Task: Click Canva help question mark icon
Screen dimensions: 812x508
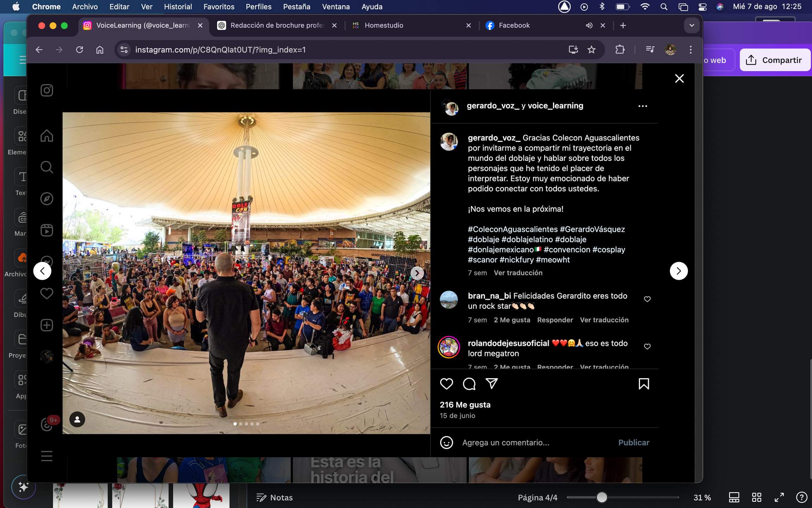Action: tap(801, 497)
